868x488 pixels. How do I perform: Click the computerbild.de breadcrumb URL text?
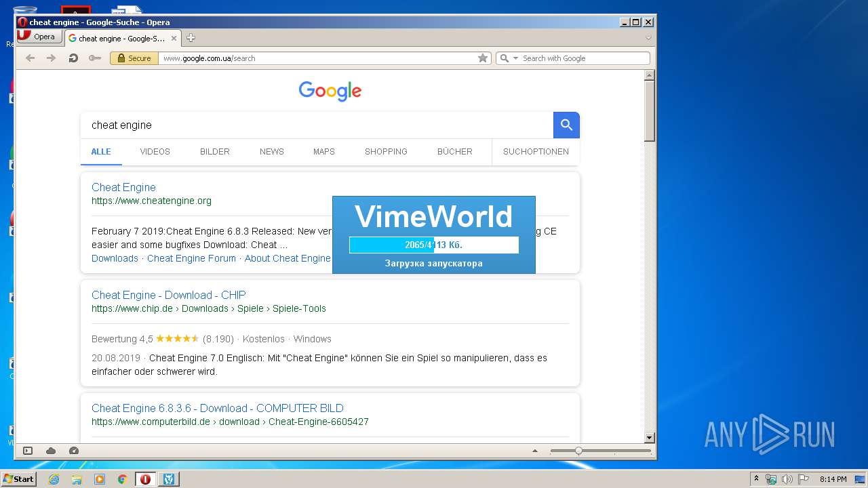coord(230,422)
